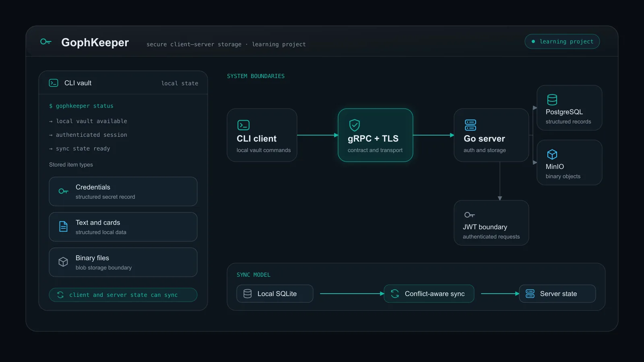Image resolution: width=644 pixels, height=362 pixels.
Task: Click the 'sync state ready' status line
Action: pos(80,148)
